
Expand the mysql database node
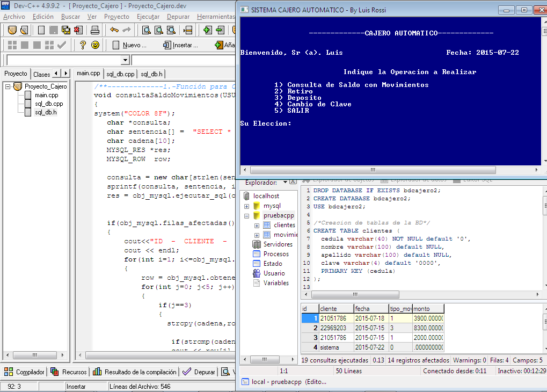246,206
